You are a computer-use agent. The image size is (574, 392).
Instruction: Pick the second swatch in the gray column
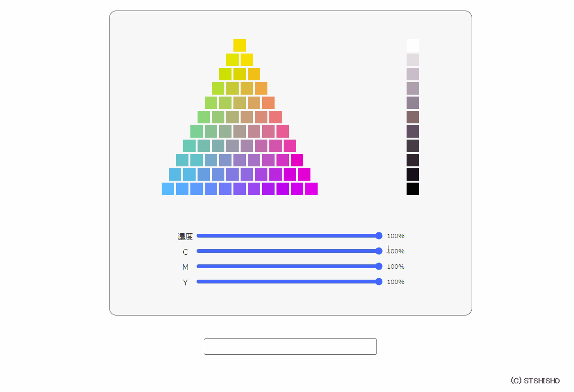point(413,60)
